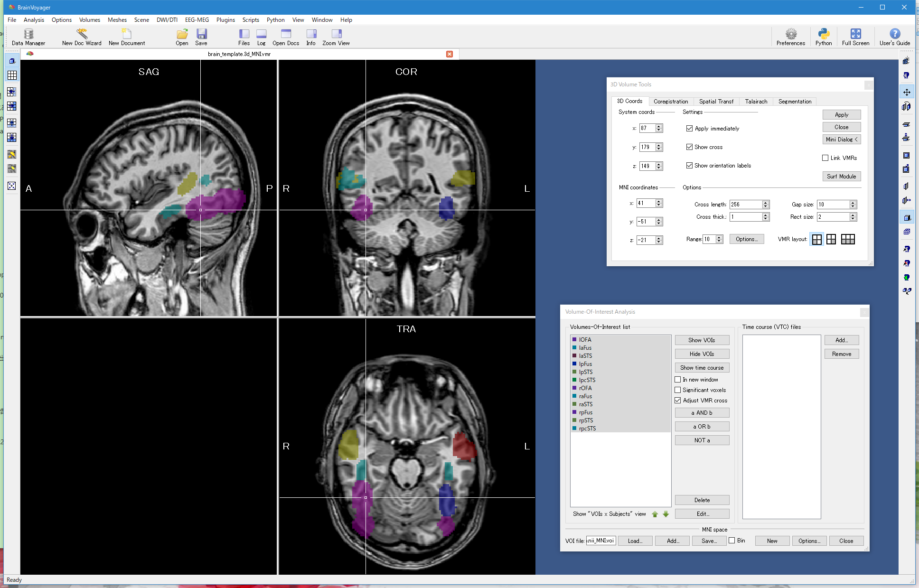Step the system coords y value spinner
The width and height of the screenshot is (919, 588).
pos(659,147)
